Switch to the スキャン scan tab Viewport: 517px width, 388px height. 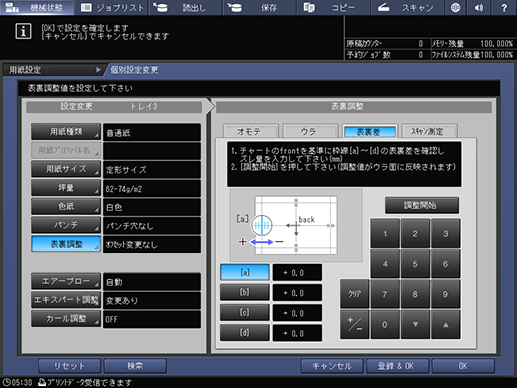pos(407,7)
